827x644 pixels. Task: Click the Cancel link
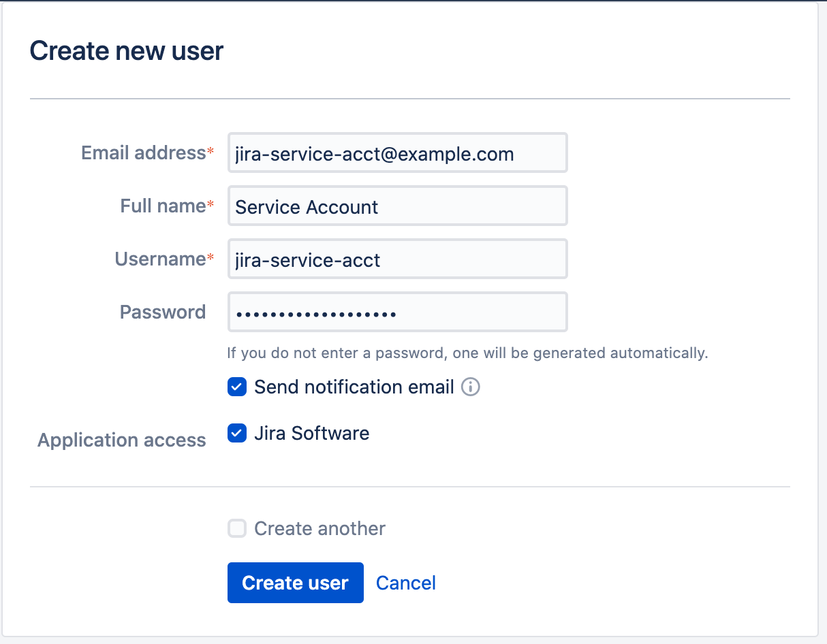(x=405, y=583)
